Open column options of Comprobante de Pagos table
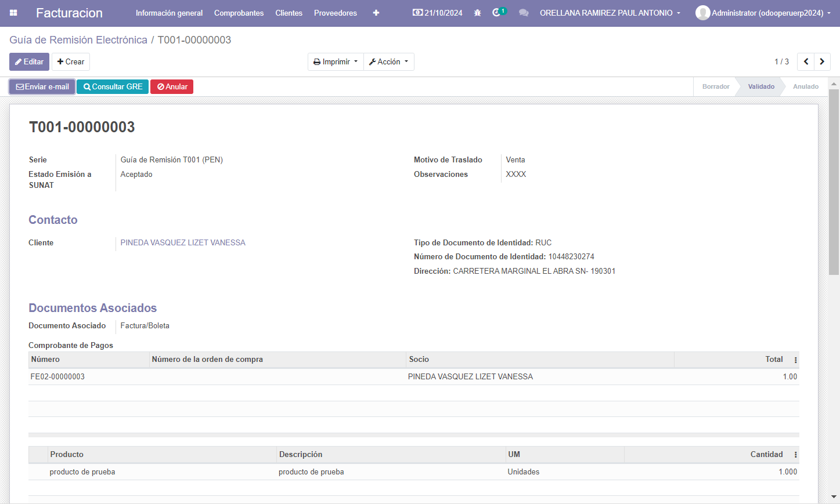 click(x=795, y=360)
